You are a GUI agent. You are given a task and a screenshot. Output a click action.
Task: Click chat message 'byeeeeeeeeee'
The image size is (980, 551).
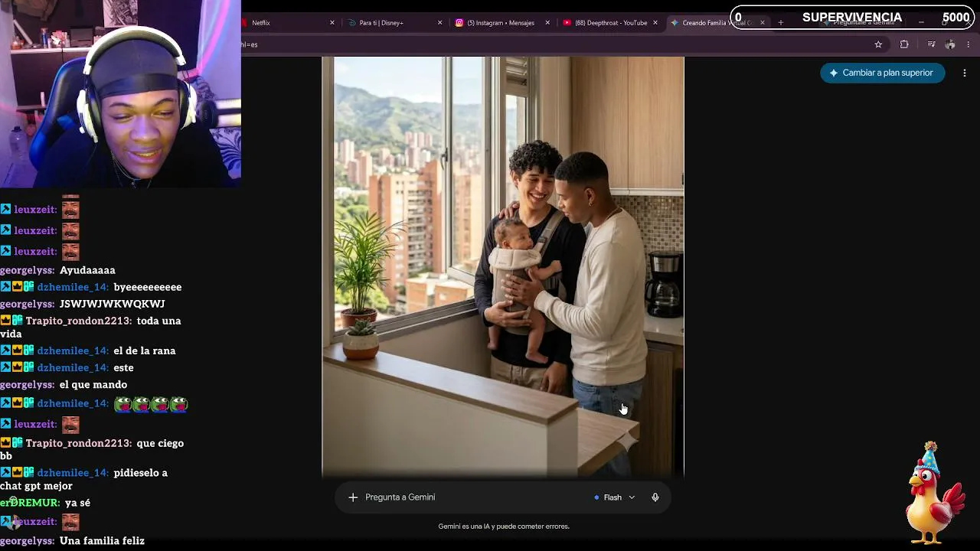(x=148, y=287)
